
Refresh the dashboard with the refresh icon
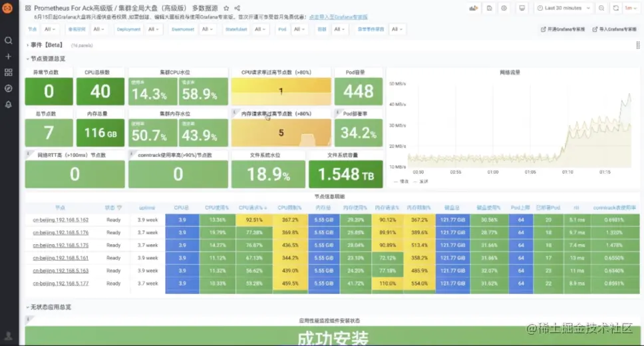(x=615, y=8)
